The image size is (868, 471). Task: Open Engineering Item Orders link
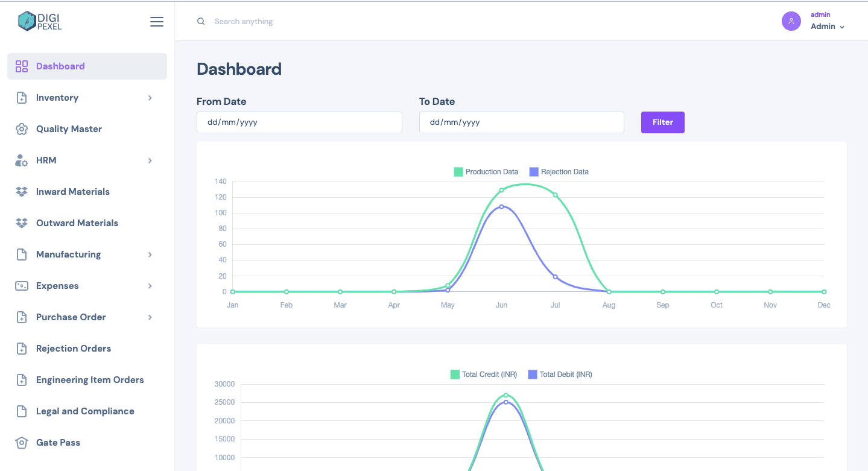pos(90,380)
